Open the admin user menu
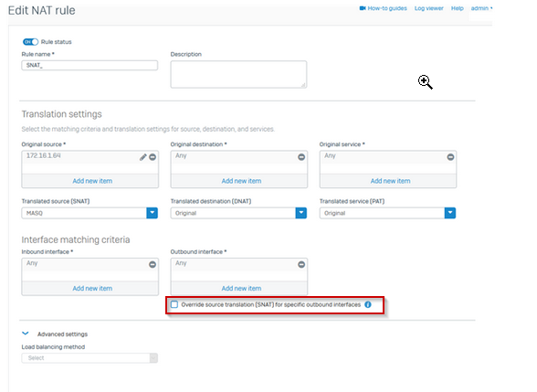The image size is (537, 392). (481, 8)
